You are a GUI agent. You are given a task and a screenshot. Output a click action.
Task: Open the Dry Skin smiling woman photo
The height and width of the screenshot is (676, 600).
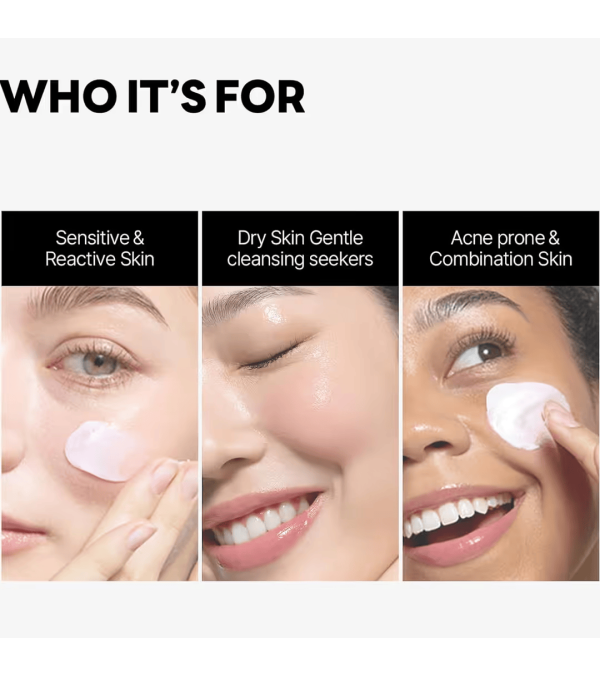(x=300, y=433)
